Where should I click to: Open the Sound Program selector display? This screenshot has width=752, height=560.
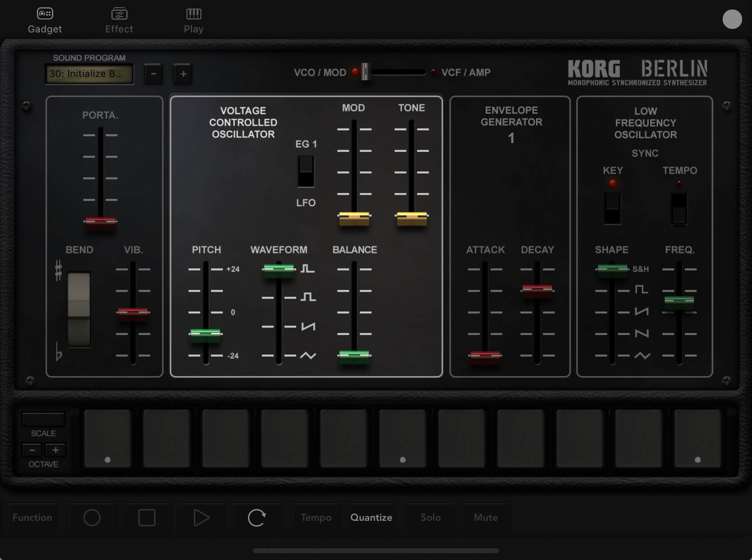89,74
